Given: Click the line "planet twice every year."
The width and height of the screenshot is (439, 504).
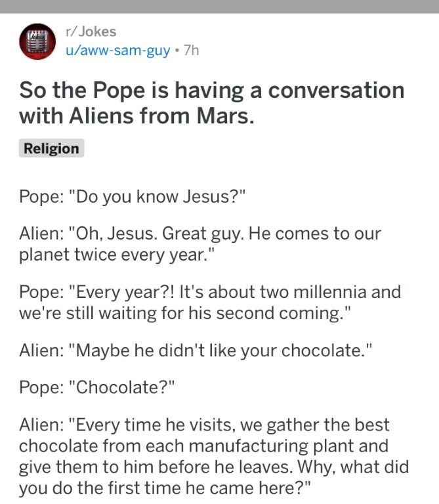Looking at the screenshot, I should tap(117, 255).
